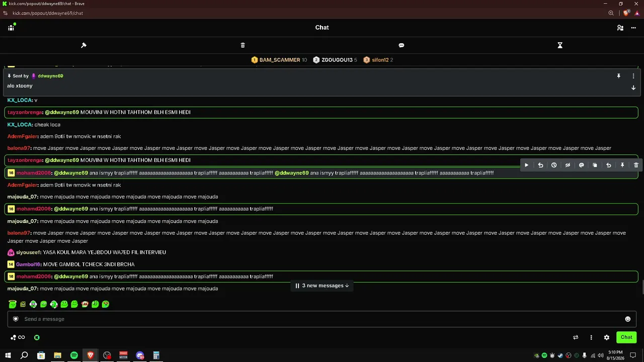644x362 pixels.
Task: Click the hourglass slow mode icon
Action: click(x=560, y=45)
